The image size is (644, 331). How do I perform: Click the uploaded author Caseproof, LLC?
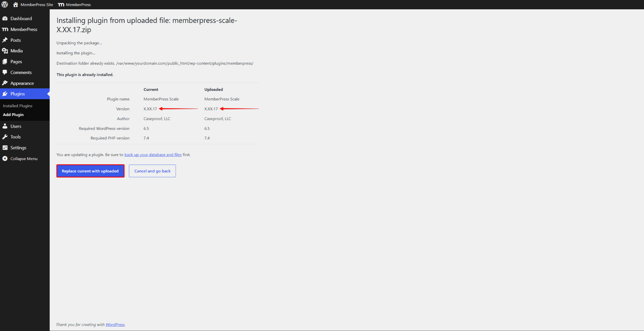218,119
